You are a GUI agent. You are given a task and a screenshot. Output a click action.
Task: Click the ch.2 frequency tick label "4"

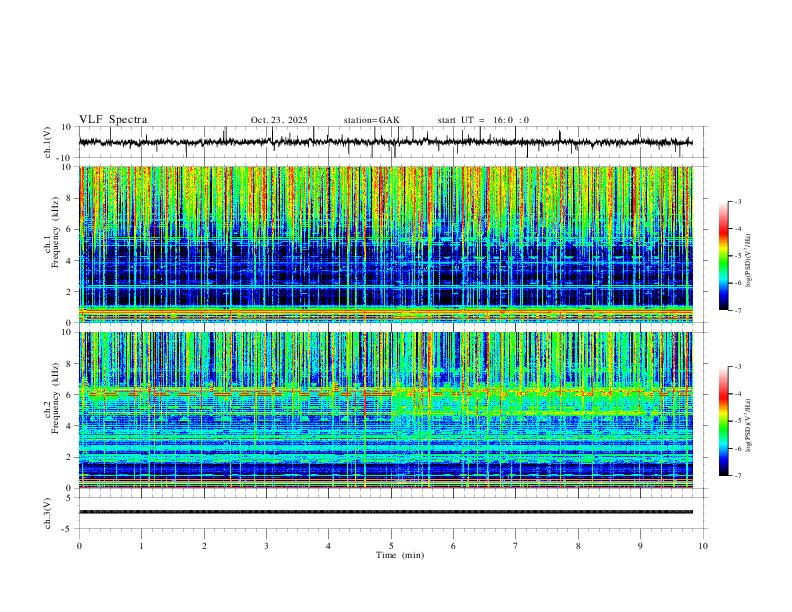69,426
